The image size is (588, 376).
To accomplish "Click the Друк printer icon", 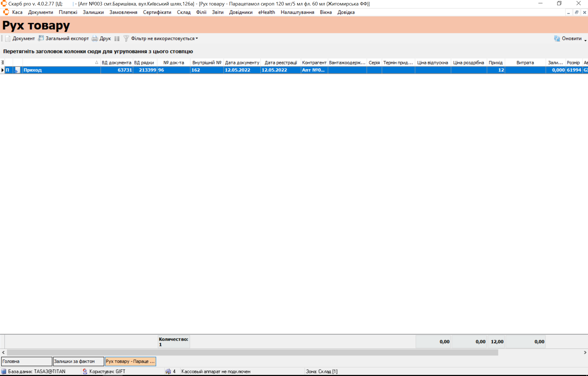I will [95, 38].
